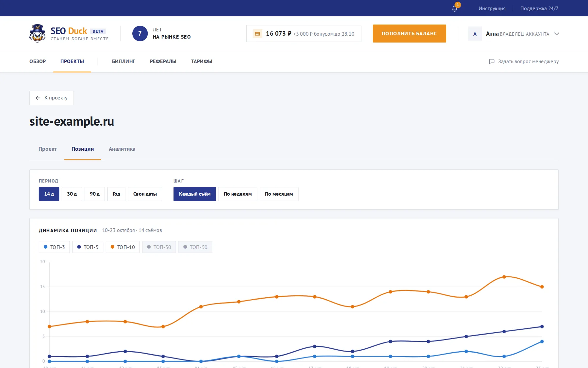Go back via К проекту button

(x=52, y=98)
